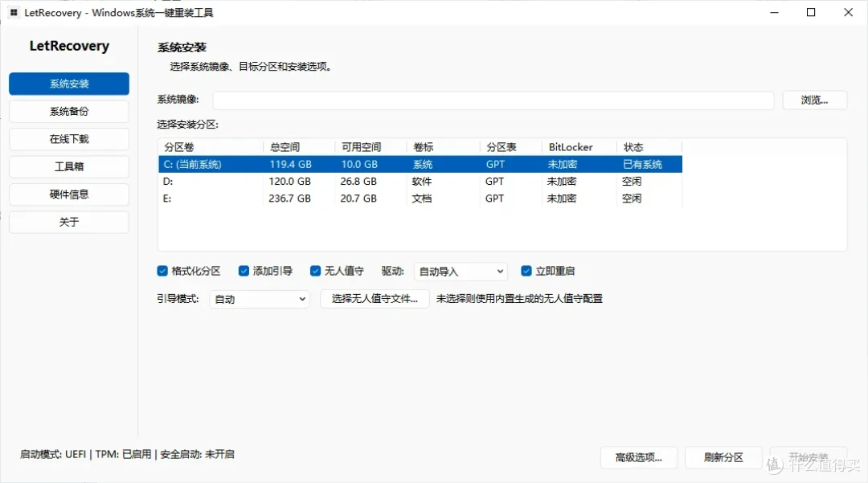Click the LetRecovery app icon in title bar
Viewport: 868px width, 483px height.
(x=14, y=12)
